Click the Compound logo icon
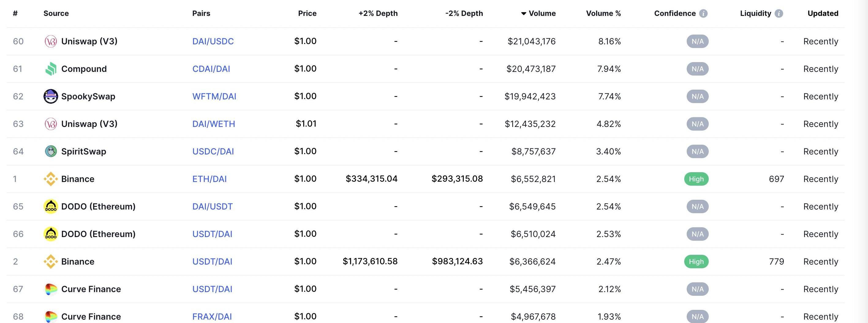The height and width of the screenshot is (323, 868). (x=51, y=69)
